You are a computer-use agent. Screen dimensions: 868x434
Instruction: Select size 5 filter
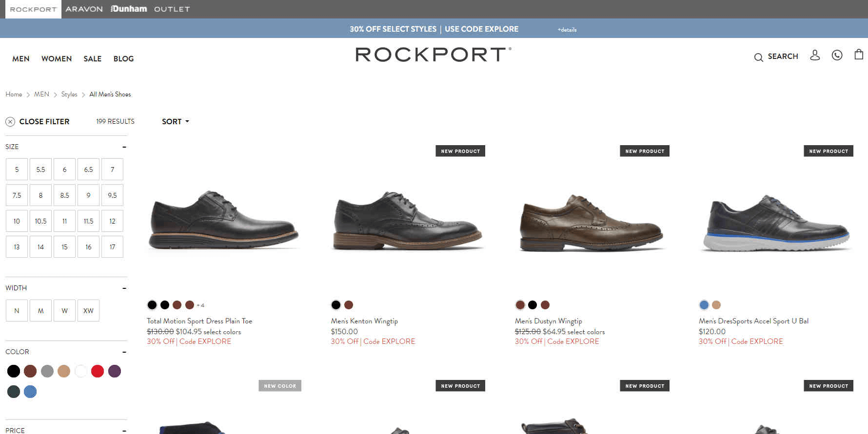(17, 170)
